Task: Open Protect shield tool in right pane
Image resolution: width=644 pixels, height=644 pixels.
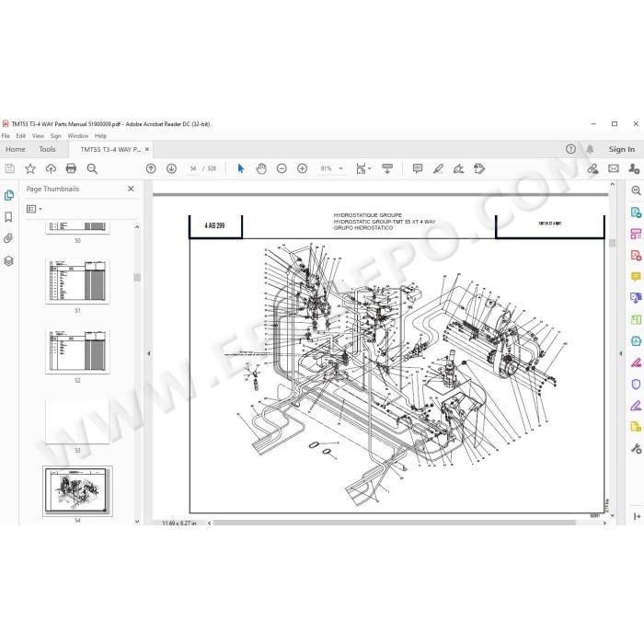Action: coord(636,384)
